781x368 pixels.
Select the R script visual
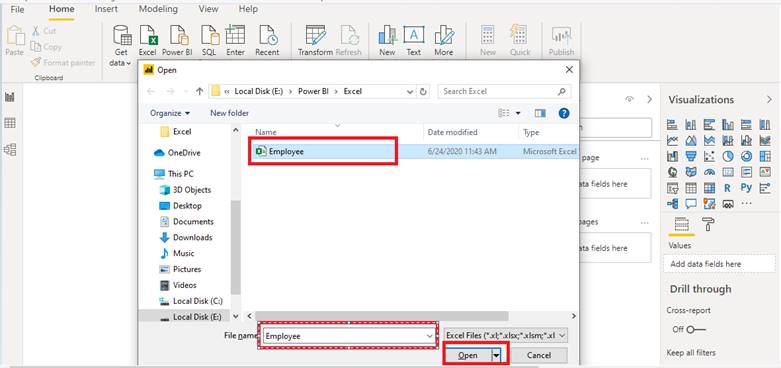(x=728, y=188)
